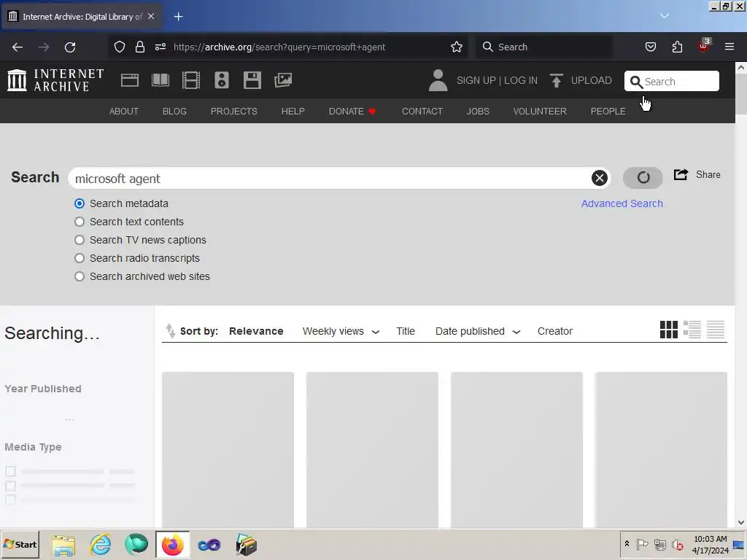Reload the current page
Screen dimensions: 747x560
70,47
